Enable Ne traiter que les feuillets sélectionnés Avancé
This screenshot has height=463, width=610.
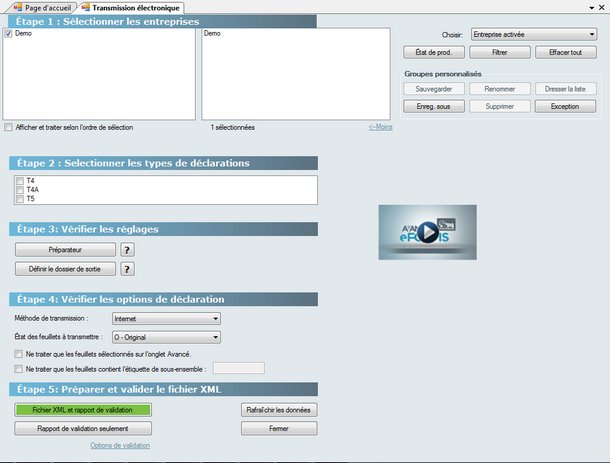click(18, 354)
